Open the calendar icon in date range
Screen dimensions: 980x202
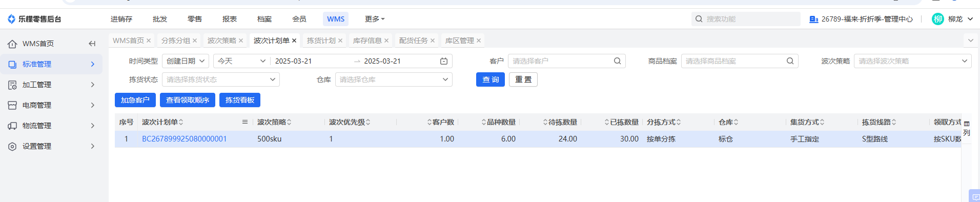tap(444, 61)
